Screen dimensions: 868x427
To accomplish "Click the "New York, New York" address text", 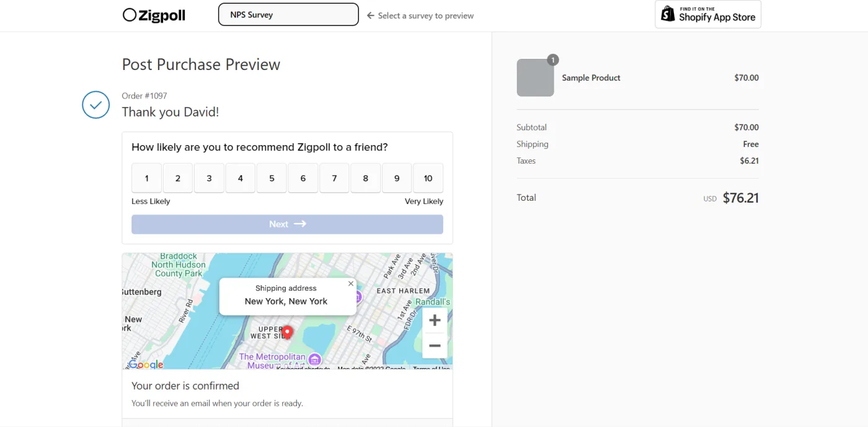I will [x=286, y=301].
